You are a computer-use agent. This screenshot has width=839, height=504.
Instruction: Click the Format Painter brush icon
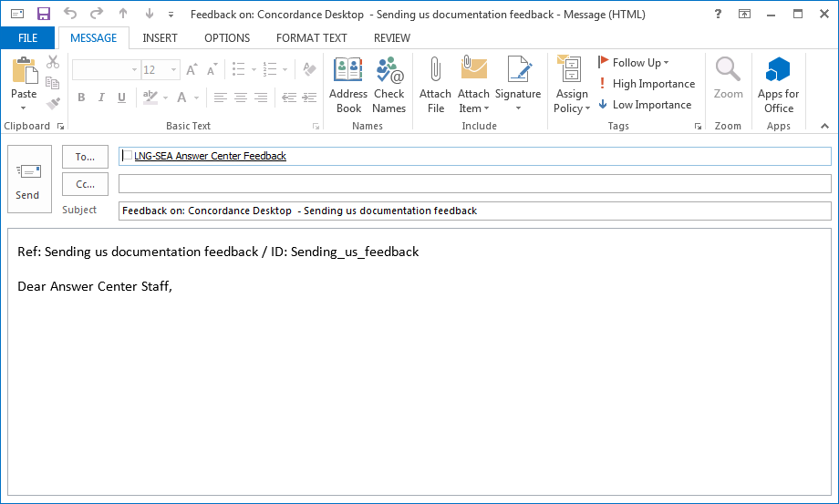[x=53, y=103]
